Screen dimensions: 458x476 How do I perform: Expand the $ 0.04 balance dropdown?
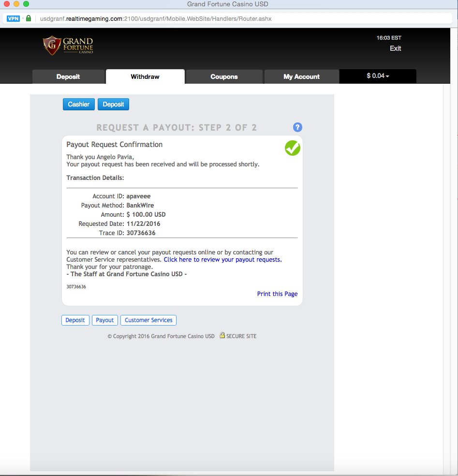(378, 76)
